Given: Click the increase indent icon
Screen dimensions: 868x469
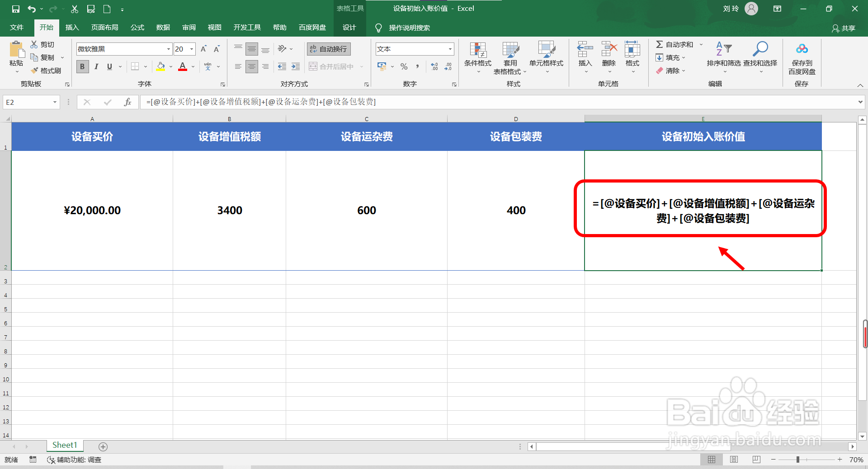Looking at the screenshot, I should click(296, 66).
